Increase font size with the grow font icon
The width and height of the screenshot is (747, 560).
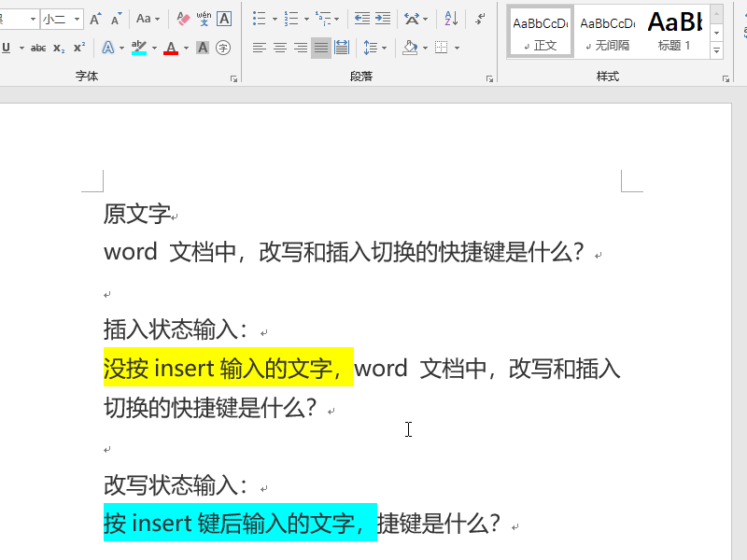click(95, 19)
